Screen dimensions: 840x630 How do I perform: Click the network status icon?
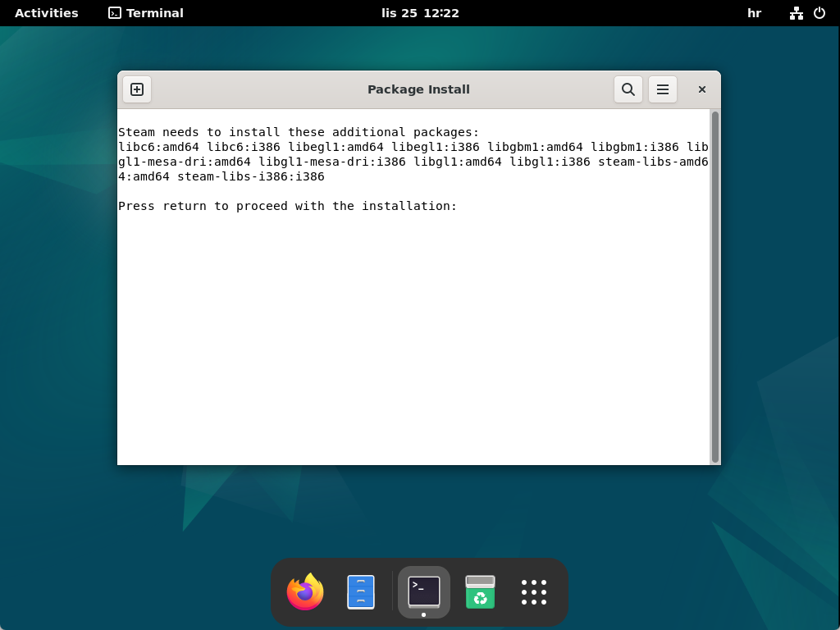(796, 12)
